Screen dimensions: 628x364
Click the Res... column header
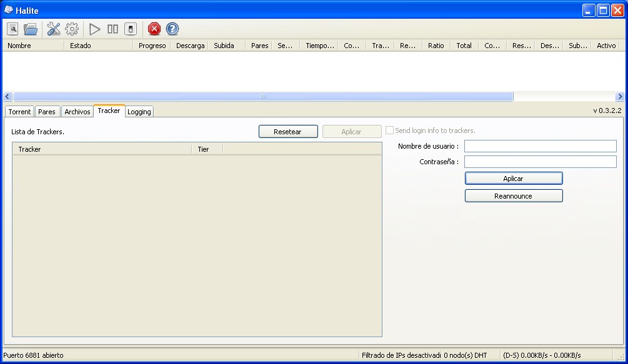(521, 46)
